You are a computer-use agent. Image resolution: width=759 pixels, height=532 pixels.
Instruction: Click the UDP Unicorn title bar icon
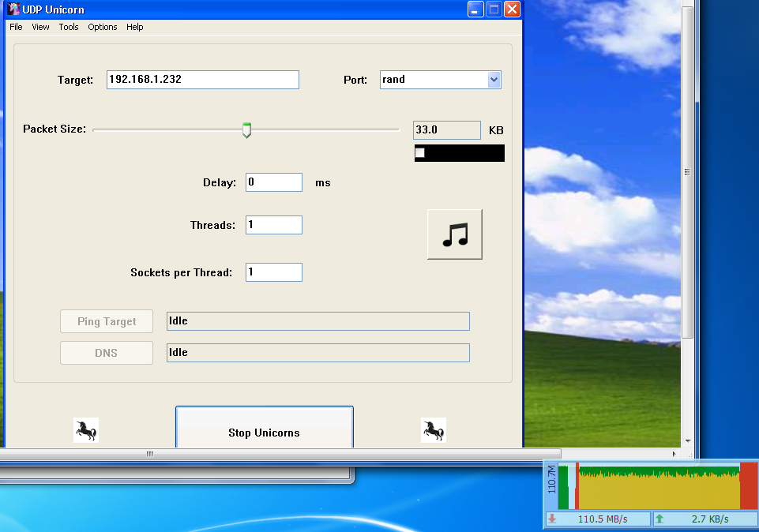pyautogui.click(x=13, y=9)
